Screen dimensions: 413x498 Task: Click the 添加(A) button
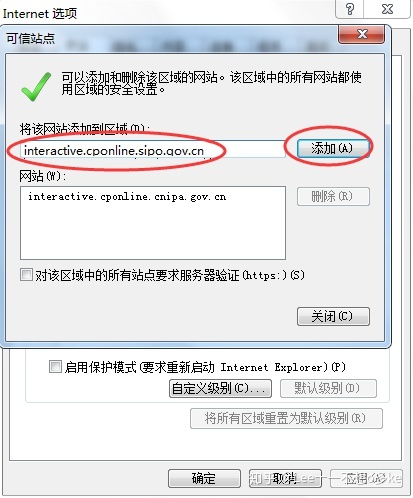pos(333,148)
